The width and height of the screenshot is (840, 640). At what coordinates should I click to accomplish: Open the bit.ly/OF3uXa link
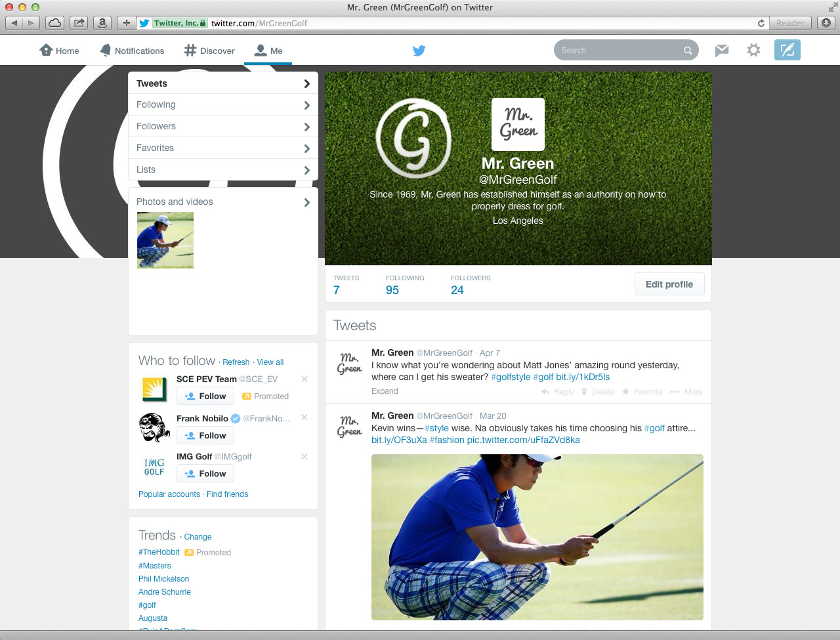point(399,440)
